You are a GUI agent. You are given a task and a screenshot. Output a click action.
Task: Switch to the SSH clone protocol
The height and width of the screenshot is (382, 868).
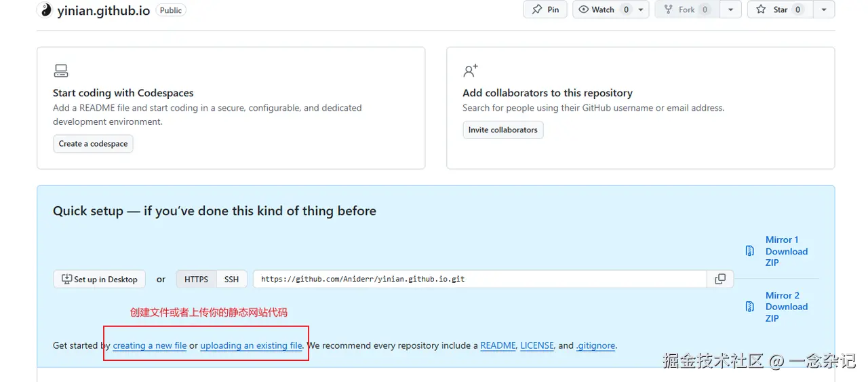point(232,279)
